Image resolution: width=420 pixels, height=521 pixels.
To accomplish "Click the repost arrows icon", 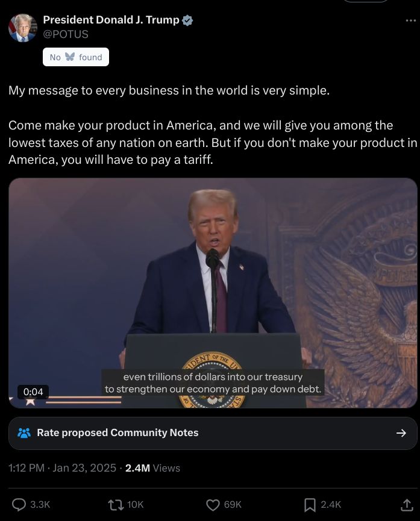I will pos(116,505).
